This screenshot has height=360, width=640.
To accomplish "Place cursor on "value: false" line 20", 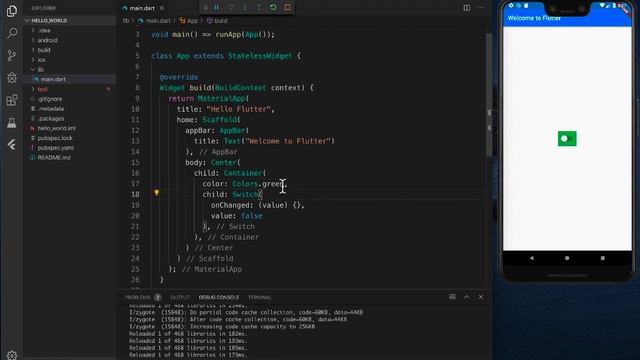I will [237, 216].
